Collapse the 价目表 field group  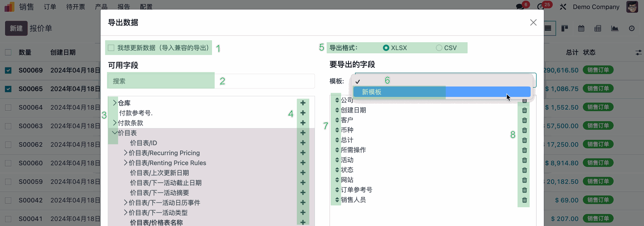click(114, 133)
